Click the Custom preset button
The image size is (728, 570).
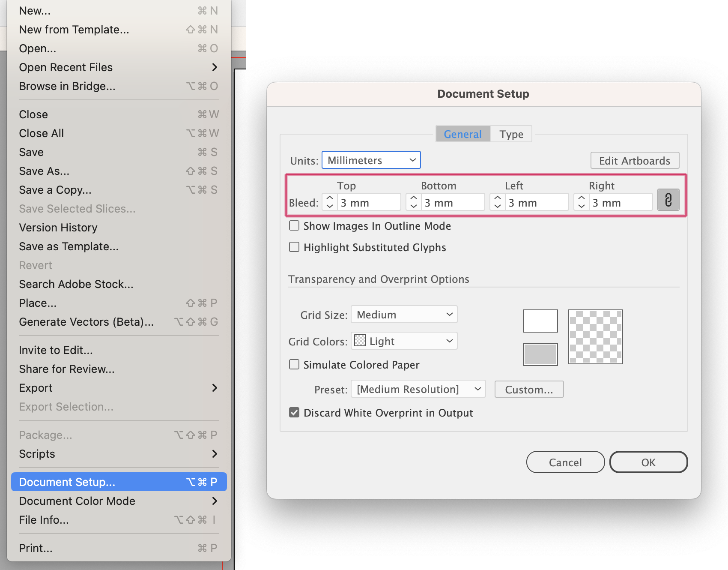coord(529,389)
